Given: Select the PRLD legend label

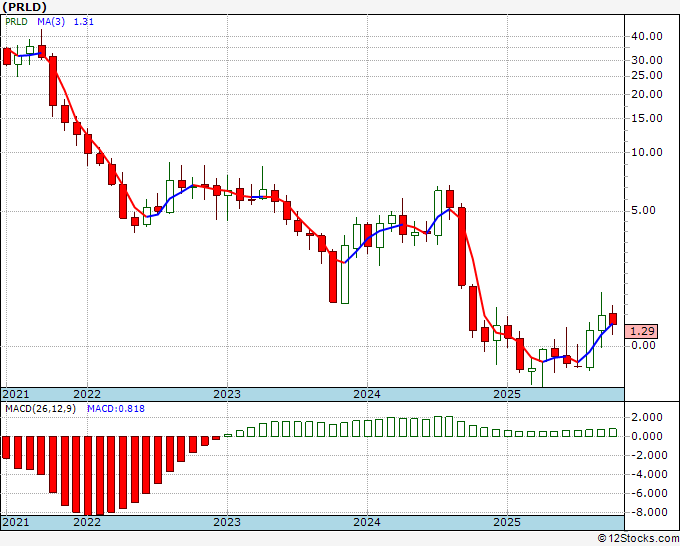Looking at the screenshot, I should (16, 22).
